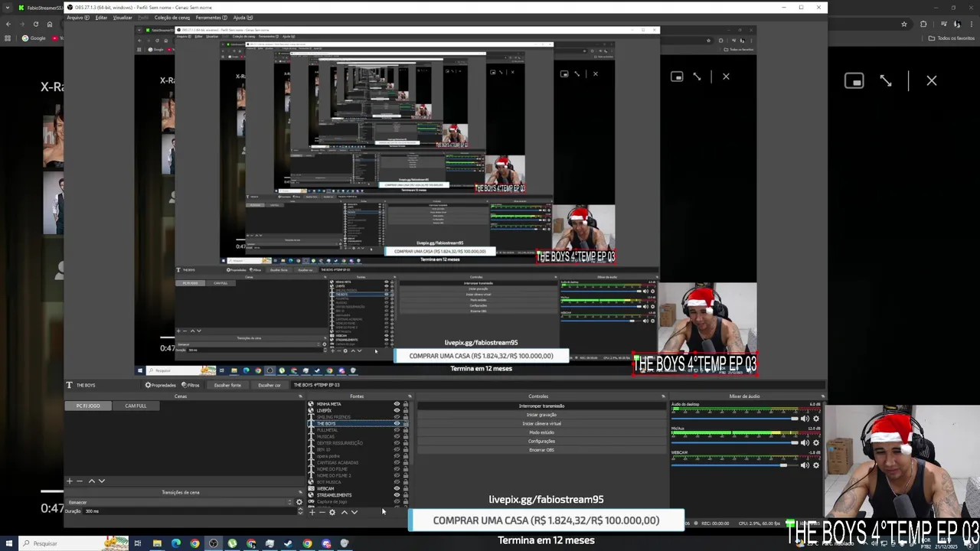Hide the LIVEPIX source
The width and height of the screenshot is (980, 551).
coord(397,410)
